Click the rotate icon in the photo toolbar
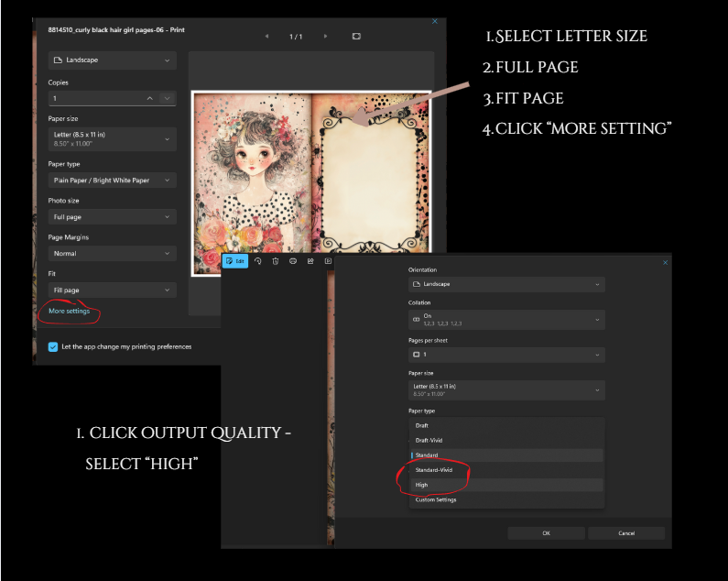 258,261
